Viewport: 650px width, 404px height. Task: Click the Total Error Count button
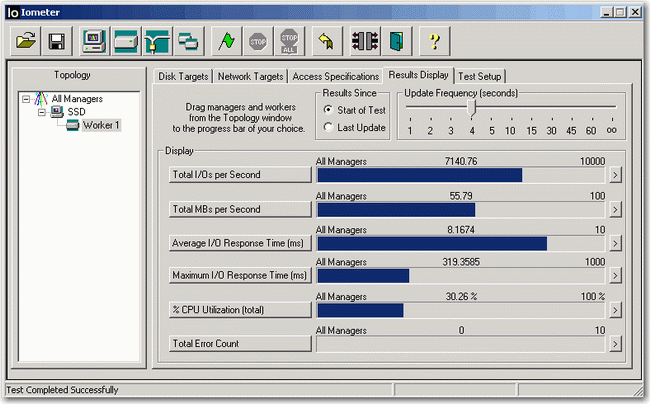pyautogui.click(x=240, y=344)
